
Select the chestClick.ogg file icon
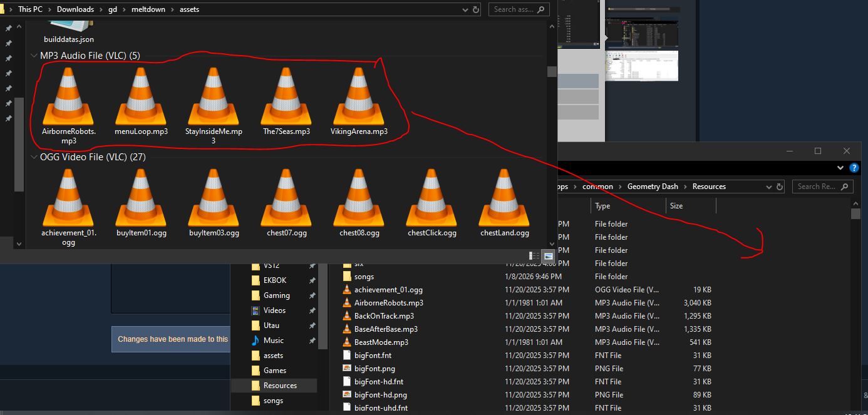pos(431,198)
